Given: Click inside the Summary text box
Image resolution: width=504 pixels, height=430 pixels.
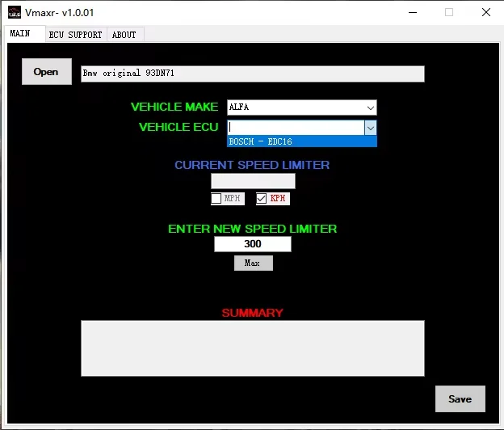Looking at the screenshot, I should click(x=252, y=348).
